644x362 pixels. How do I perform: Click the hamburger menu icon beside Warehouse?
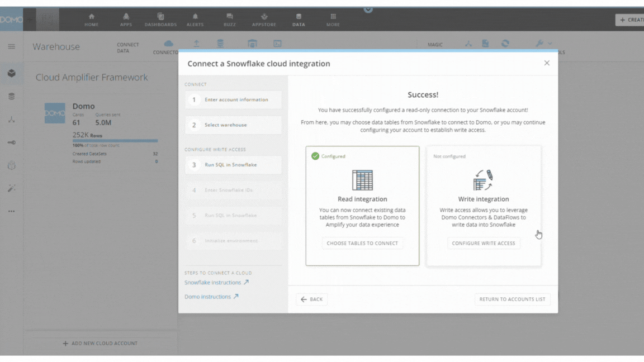11,46
